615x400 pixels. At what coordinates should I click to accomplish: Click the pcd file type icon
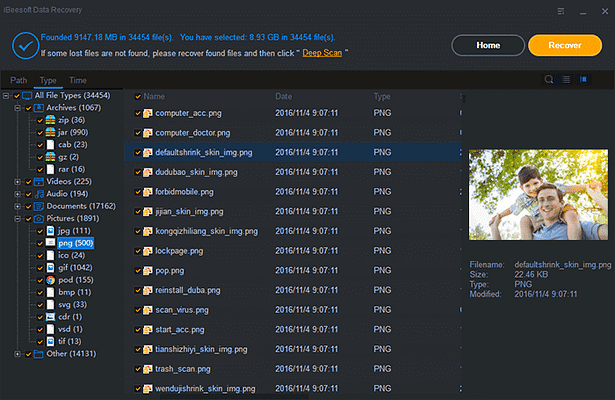click(50, 280)
